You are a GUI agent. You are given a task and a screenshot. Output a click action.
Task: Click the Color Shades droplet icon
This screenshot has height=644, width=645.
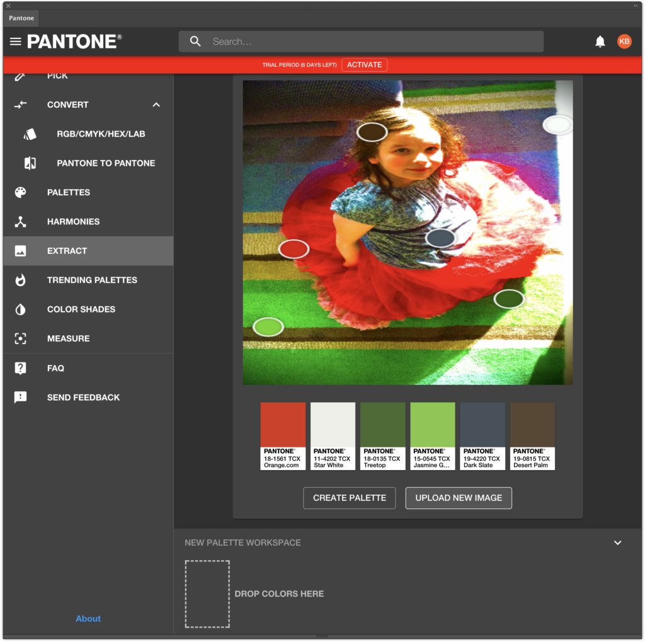pos(20,309)
